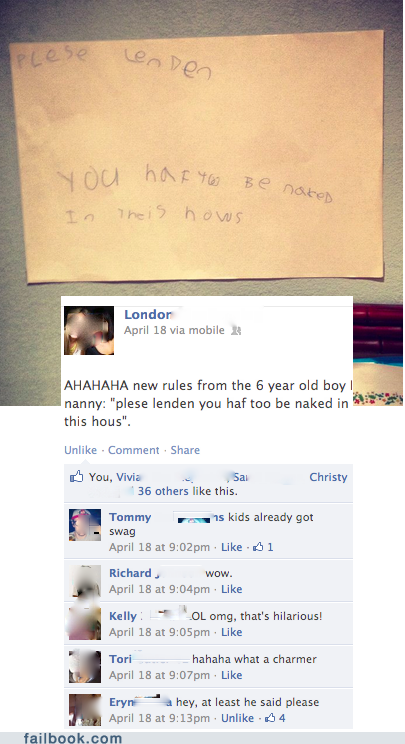
Task: Click the audience friends icon after 'via mobile'
Action: (x=235, y=331)
